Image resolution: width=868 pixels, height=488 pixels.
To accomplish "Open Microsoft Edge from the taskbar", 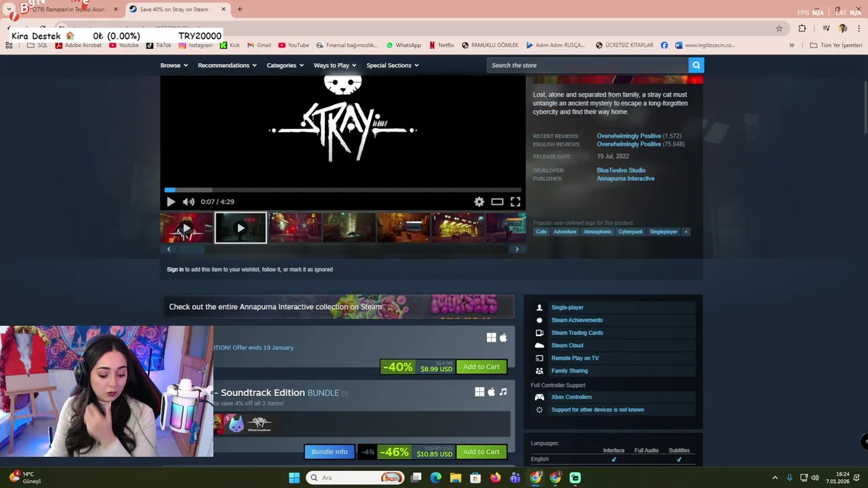I will point(435,478).
